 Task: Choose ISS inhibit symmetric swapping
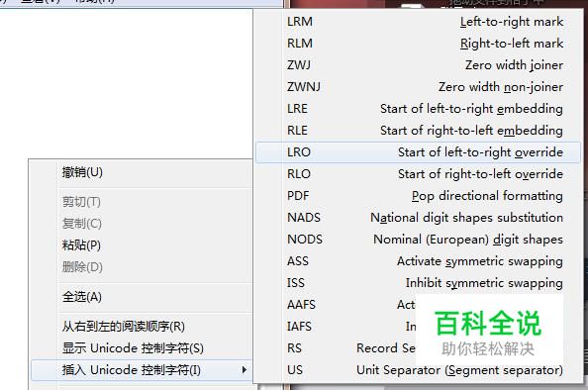tap(418, 283)
